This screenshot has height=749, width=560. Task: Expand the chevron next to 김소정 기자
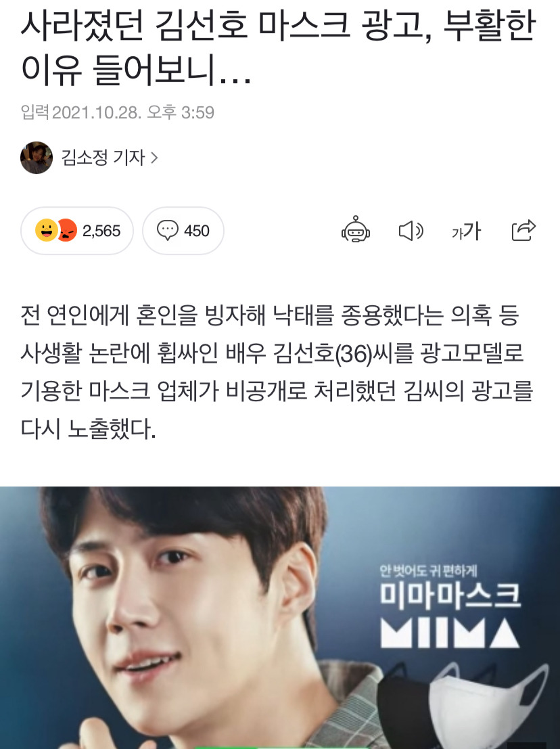point(154,158)
